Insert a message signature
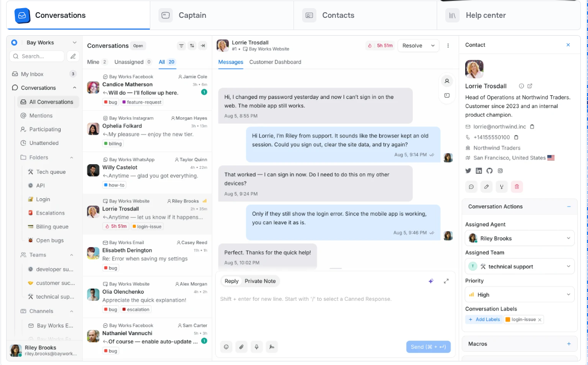Viewport: 588px width, 365px height. (x=272, y=347)
